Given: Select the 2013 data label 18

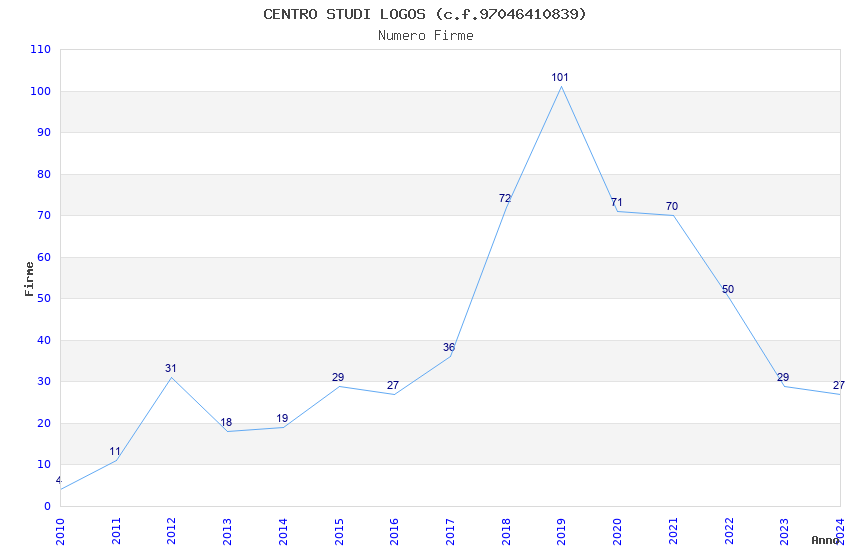Looking at the screenshot, I should coord(226,422).
